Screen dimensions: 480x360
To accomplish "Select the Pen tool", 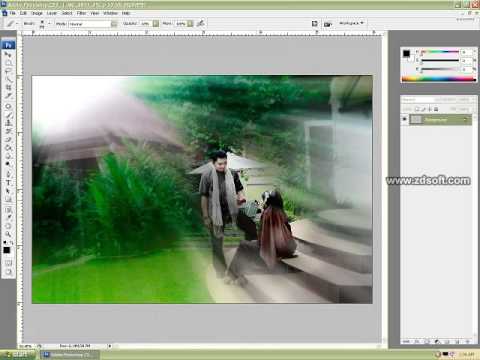I will [8, 174].
